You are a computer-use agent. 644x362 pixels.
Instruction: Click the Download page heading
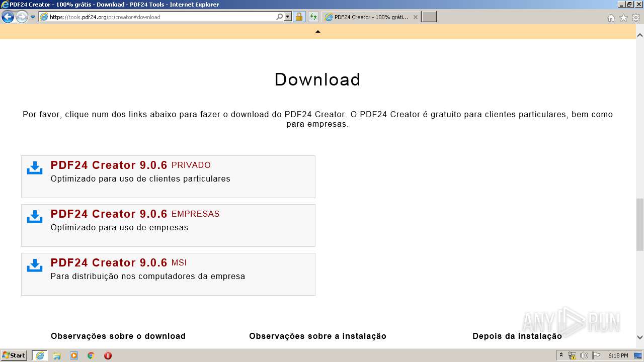pos(317,79)
